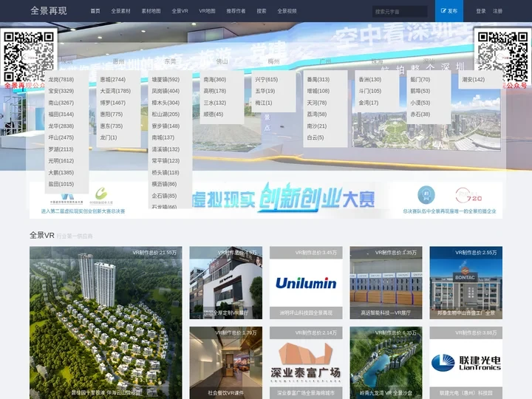Screen dimensions: 532x399
Task: Open the 社会餐饮VR课件 thumbnail
Action: point(225,363)
